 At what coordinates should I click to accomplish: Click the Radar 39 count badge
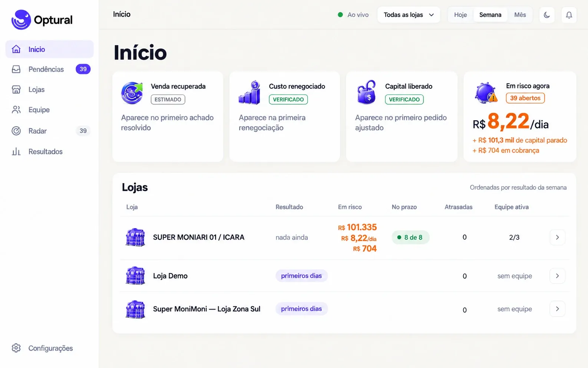click(x=83, y=131)
